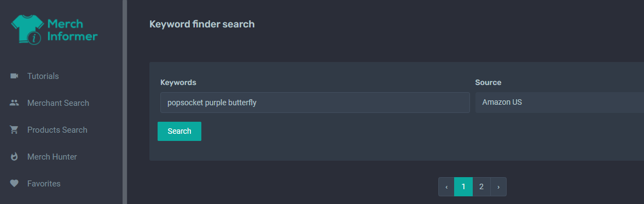Open the Favorites sidebar entry
Image resolution: width=644 pixels, height=204 pixels.
point(44,184)
